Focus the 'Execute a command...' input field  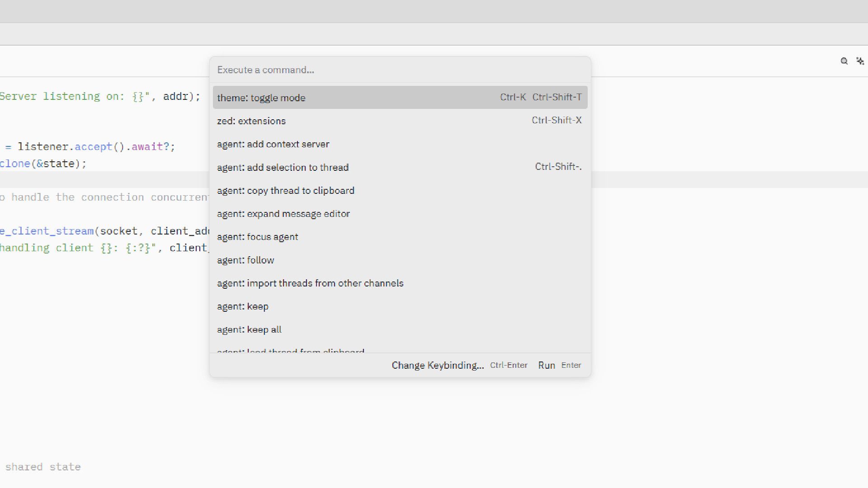pos(400,70)
